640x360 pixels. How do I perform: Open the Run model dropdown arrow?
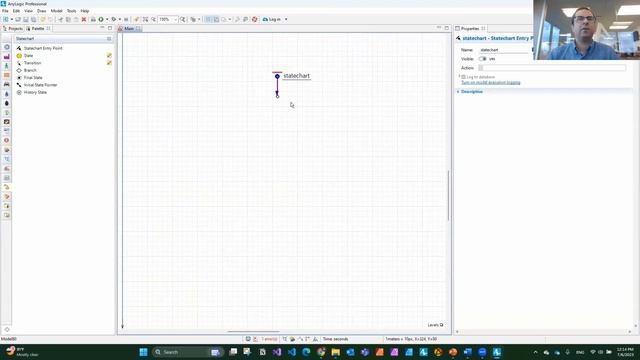[107, 19]
